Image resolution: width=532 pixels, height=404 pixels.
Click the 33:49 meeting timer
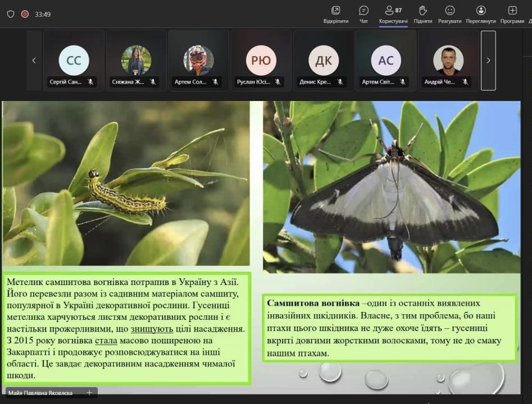pyautogui.click(x=43, y=14)
